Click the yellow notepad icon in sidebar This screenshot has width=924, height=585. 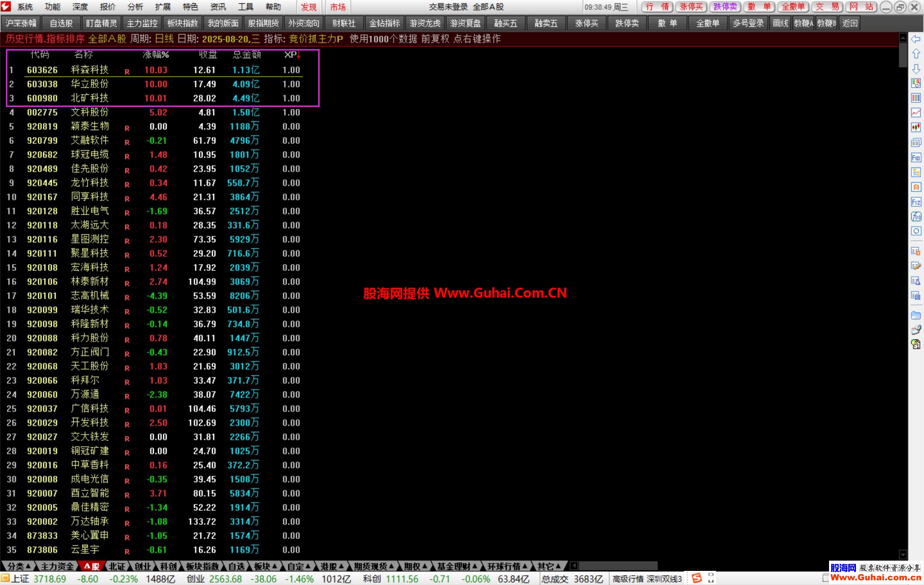point(916,344)
